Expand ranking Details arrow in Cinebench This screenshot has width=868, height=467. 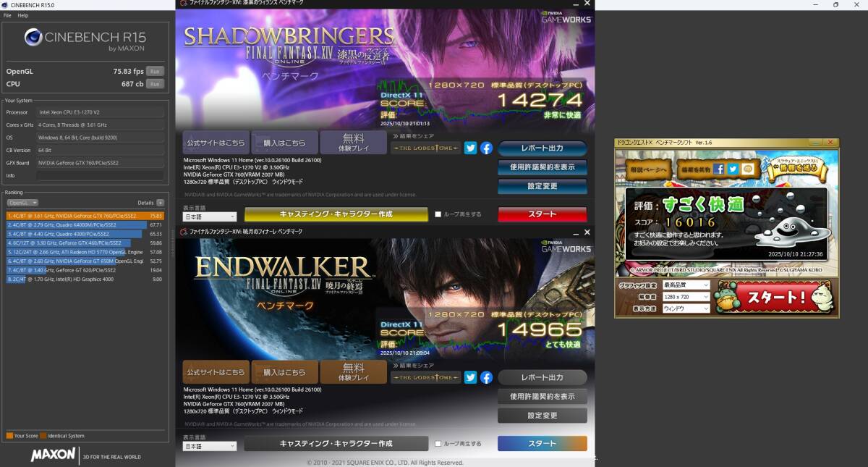coord(160,203)
